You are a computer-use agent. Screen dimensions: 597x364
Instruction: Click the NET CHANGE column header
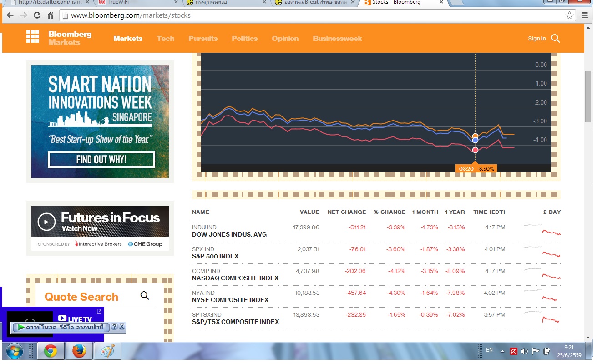point(347,212)
